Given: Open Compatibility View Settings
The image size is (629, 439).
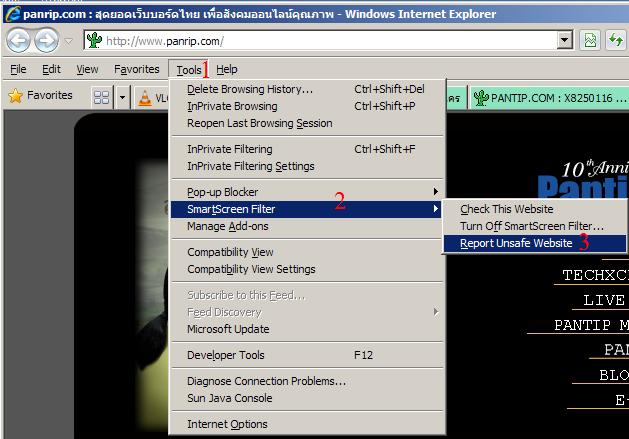Looking at the screenshot, I should (307, 269).
